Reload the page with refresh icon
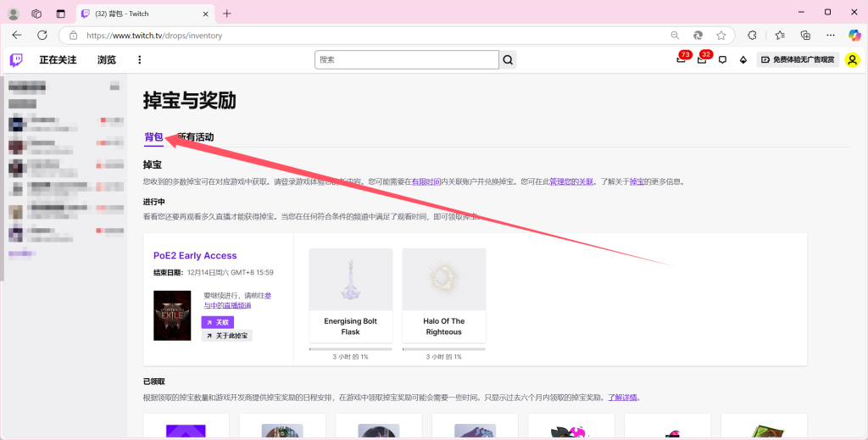The width and height of the screenshot is (868, 440). tap(42, 36)
